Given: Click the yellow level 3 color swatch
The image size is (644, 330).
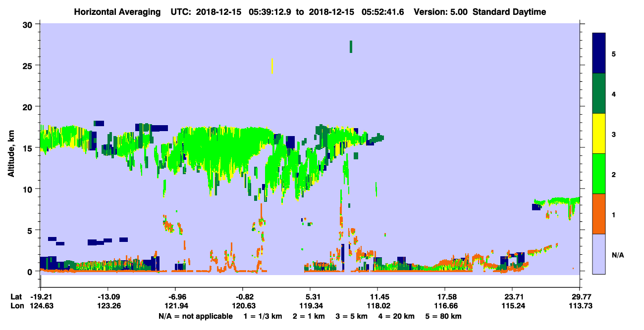Looking at the screenshot, I should (x=599, y=134).
